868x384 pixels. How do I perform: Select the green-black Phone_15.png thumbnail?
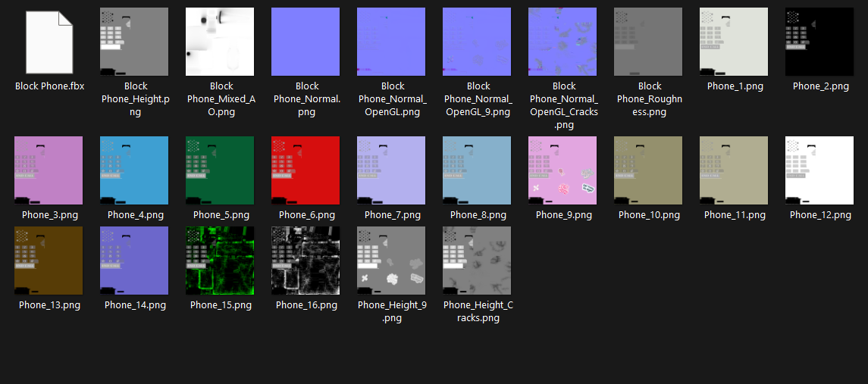[x=220, y=261]
